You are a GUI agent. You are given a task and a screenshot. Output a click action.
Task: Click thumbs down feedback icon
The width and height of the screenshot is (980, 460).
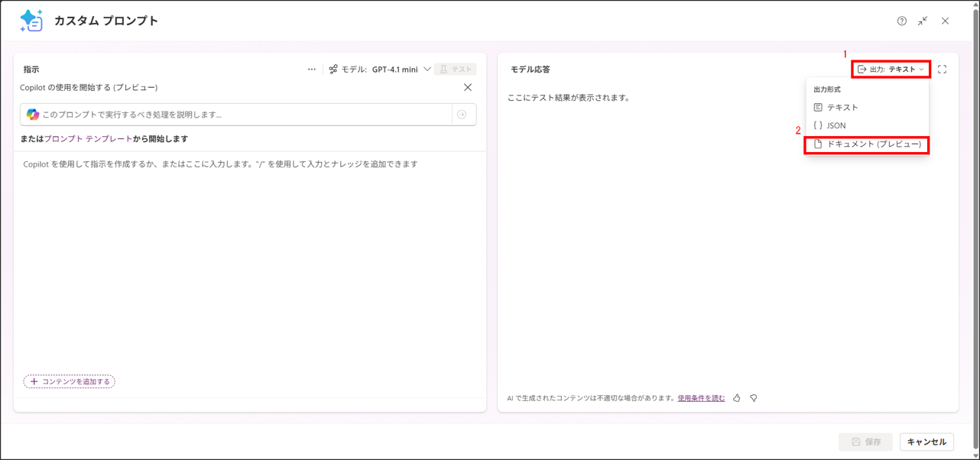pyautogui.click(x=754, y=398)
